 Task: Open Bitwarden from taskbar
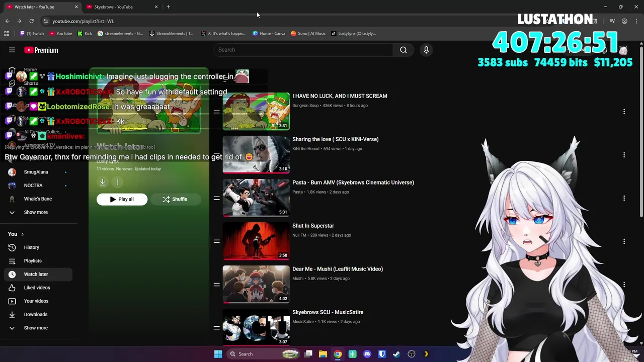382,354
